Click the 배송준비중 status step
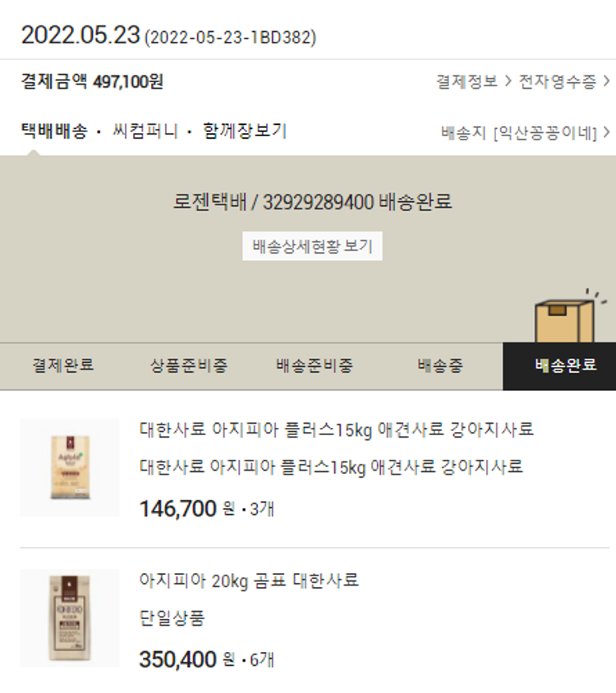 coord(315,365)
